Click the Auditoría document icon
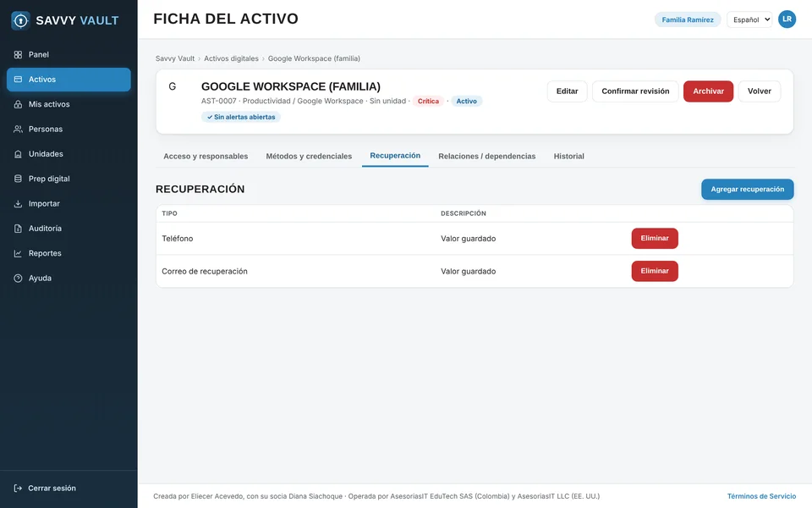 [18, 229]
